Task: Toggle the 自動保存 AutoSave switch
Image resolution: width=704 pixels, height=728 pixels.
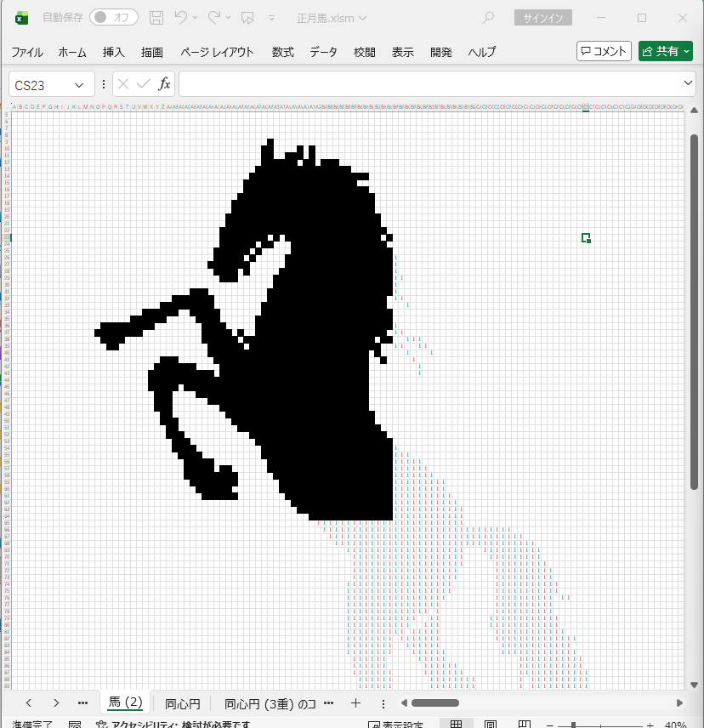Action: click(114, 18)
